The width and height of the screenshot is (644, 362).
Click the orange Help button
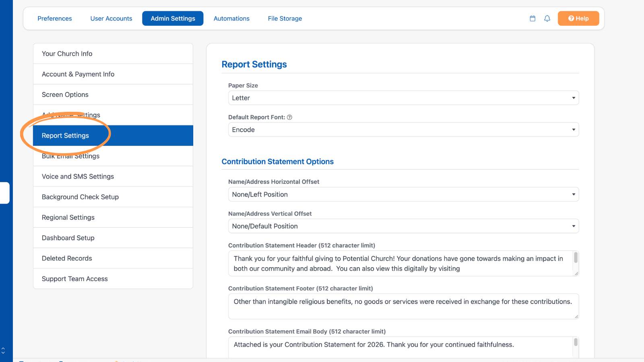click(578, 19)
